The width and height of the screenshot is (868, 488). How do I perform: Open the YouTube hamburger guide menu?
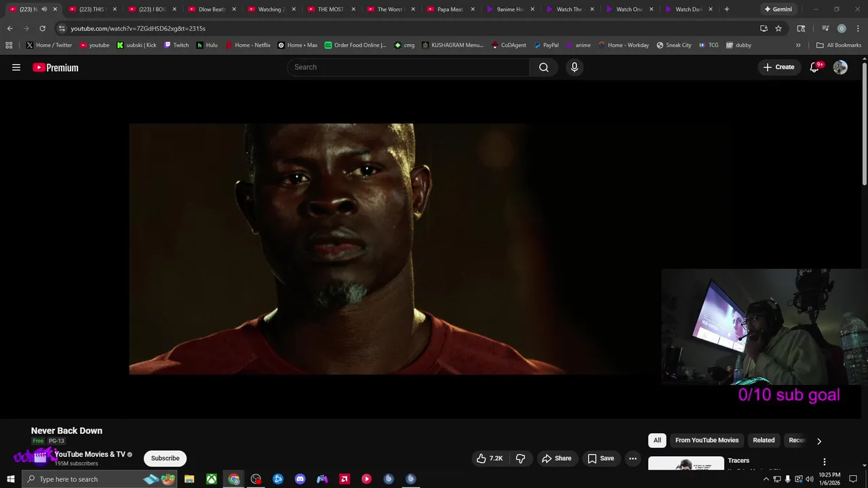coord(16,67)
